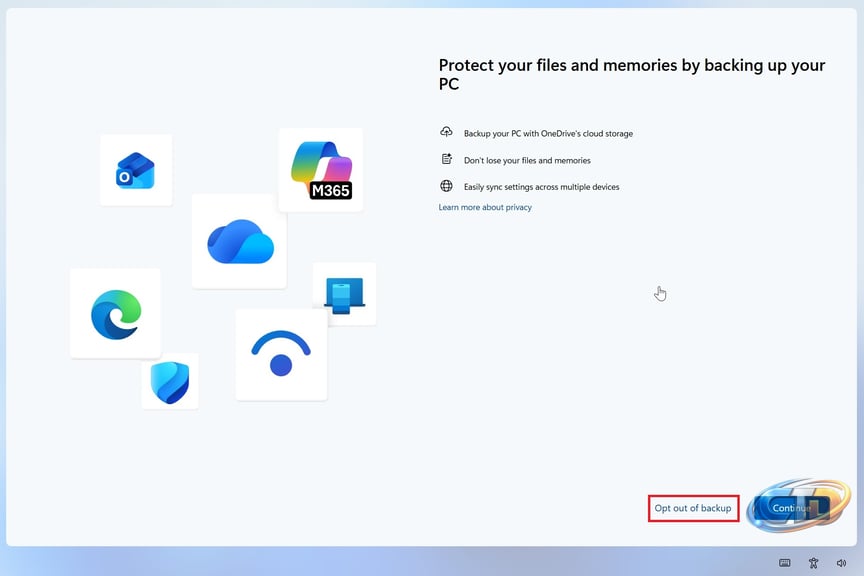Click the cloud upload icon beside the OneDrive backup text
This screenshot has width=864, height=576.
446,132
